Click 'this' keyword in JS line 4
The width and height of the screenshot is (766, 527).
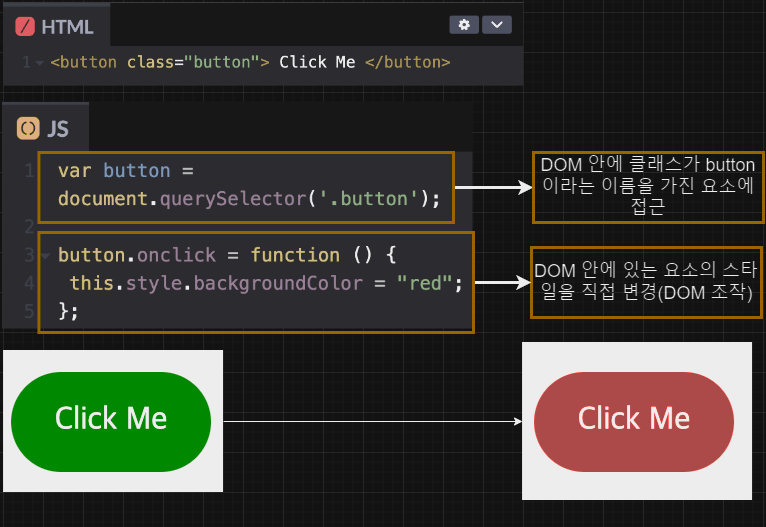click(92, 283)
